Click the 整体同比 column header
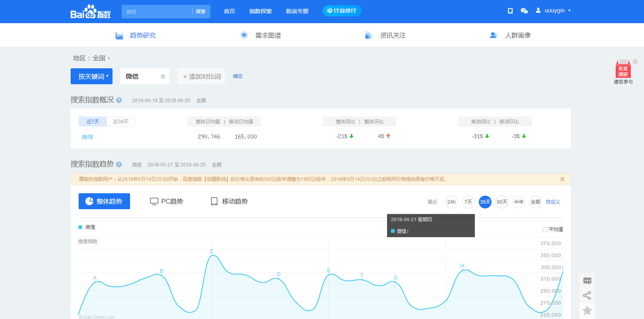 346,122
